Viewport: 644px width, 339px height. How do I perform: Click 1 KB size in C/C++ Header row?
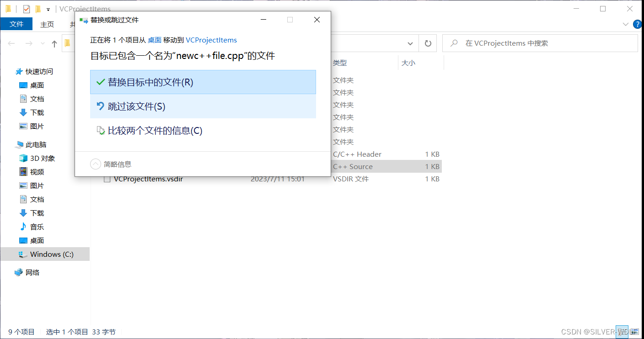[x=432, y=154]
